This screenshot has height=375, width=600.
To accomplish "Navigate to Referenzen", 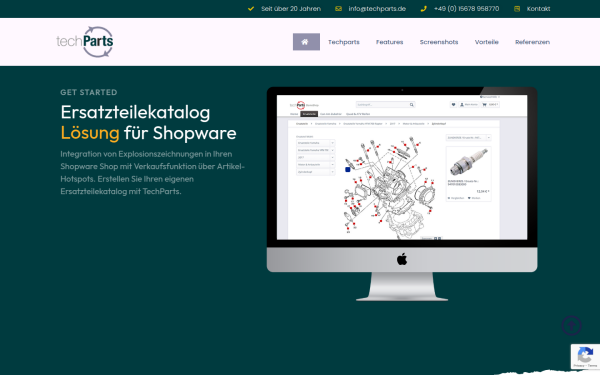I will 532,42.
